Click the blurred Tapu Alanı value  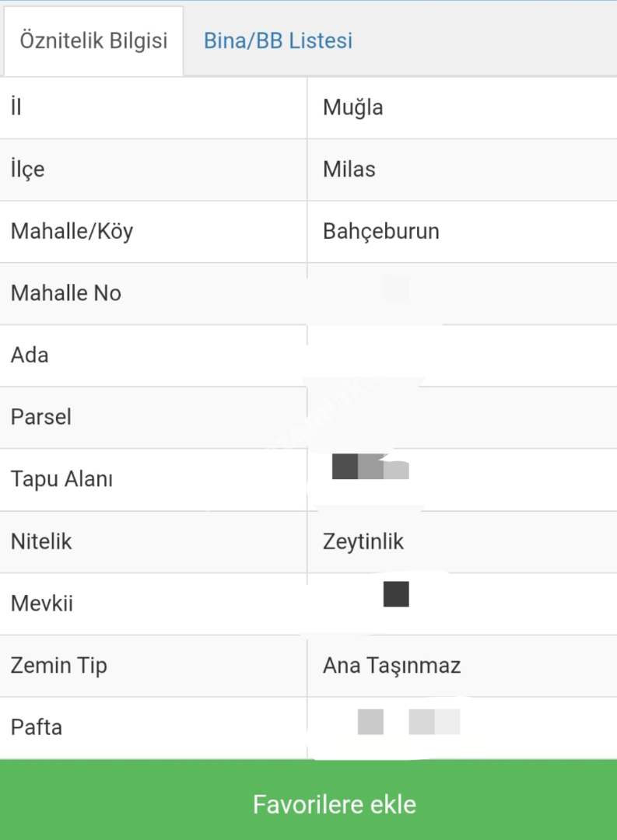tap(370, 467)
